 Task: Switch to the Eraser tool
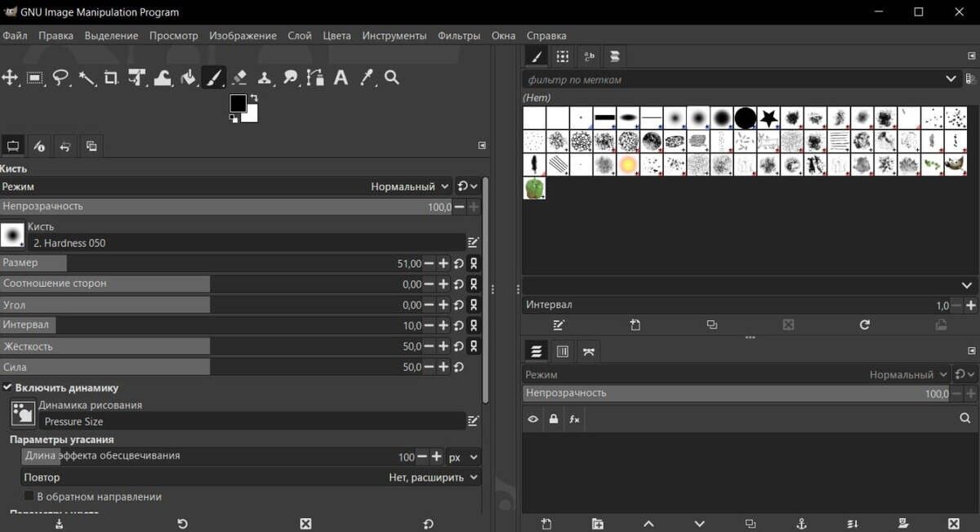(x=238, y=78)
